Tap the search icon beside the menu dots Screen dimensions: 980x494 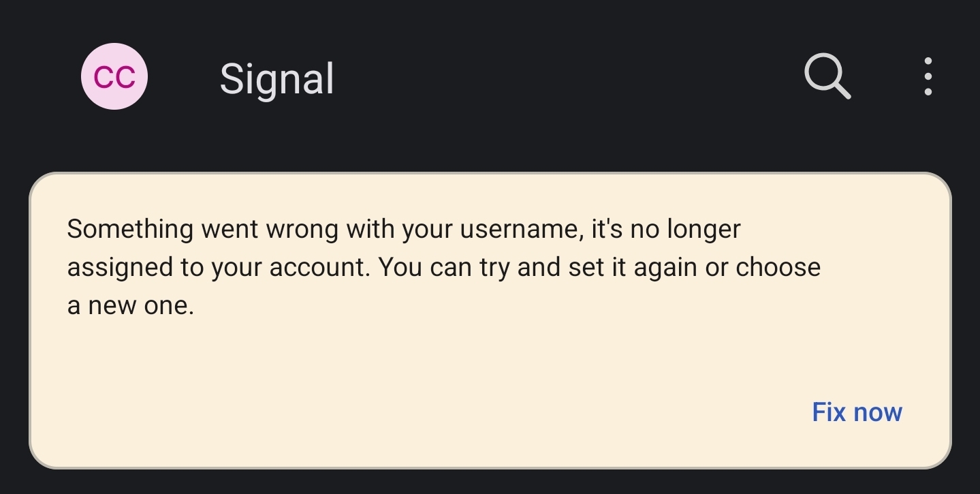point(827,76)
